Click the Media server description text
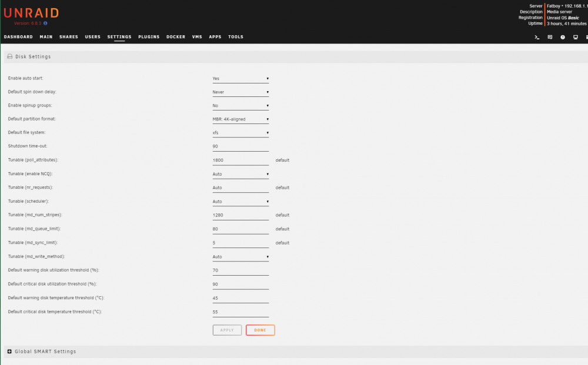This screenshot has width=588, height=365. (560, 12)
